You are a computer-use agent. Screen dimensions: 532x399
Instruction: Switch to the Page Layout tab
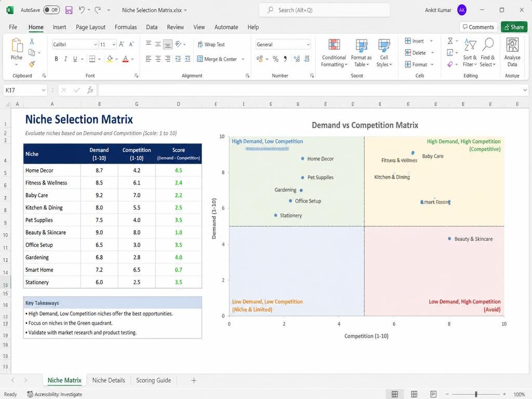[90, 27]
